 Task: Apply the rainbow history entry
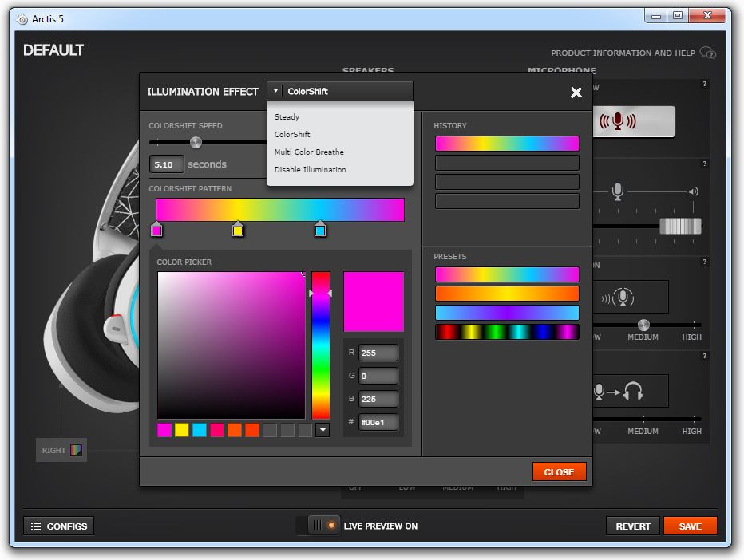click(x=507, y=144)
